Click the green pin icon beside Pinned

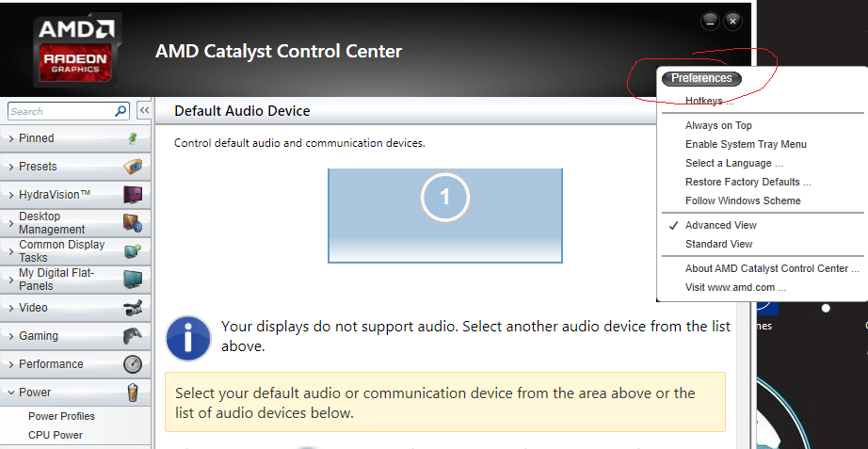(133, 138)
